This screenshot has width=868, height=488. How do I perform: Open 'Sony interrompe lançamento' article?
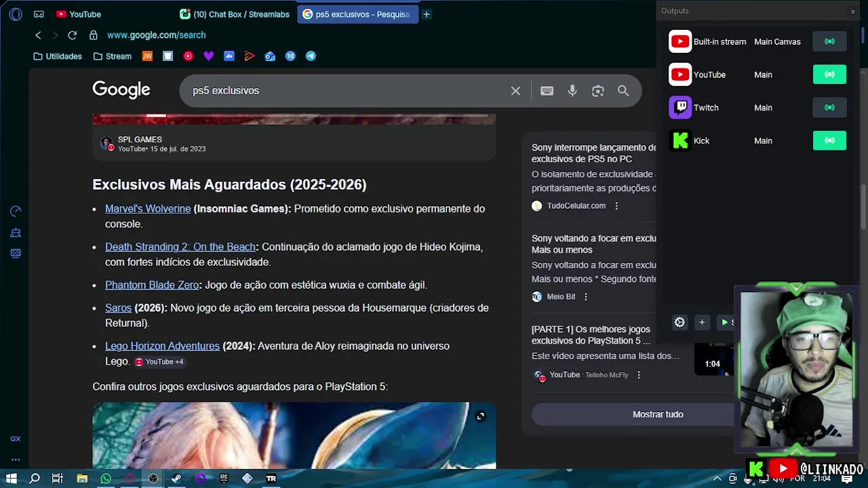[594, 153]
